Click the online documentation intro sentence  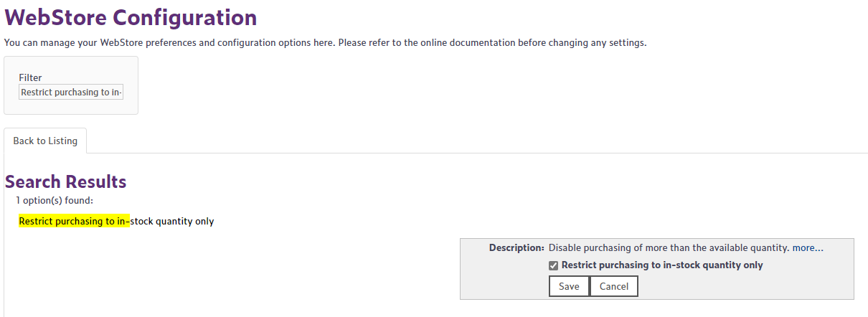325,42
